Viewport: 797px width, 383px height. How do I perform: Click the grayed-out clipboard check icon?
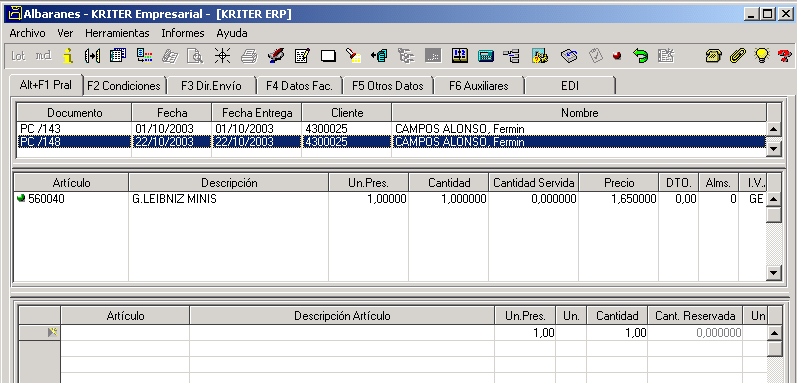(x=595, y=55)
